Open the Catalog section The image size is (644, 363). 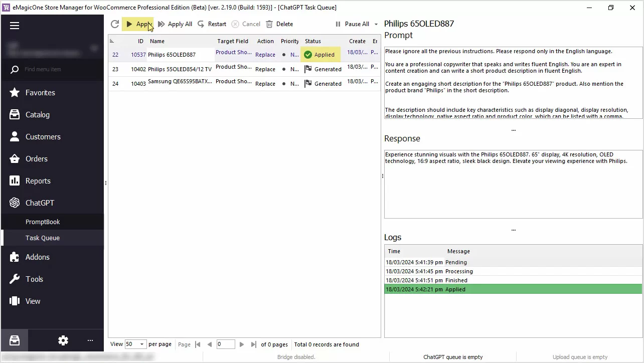pos(38,115)
